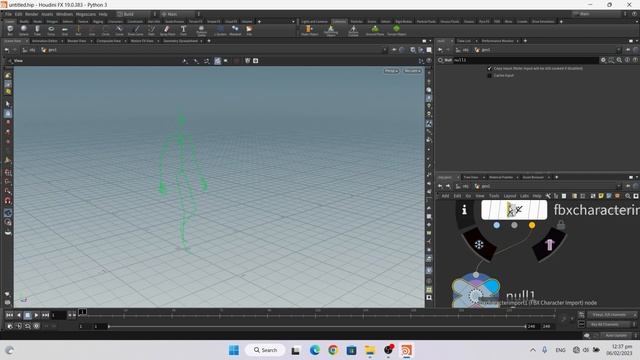Open the Persp camera dropdown in viewport
Viewport: 640px width, 360px height.
pos(391,71)
